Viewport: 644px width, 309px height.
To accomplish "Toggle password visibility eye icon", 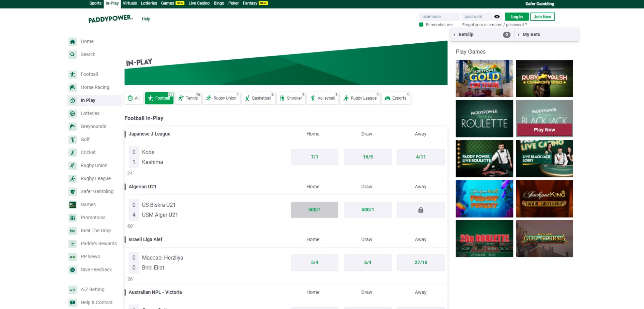I will [497, 17].
